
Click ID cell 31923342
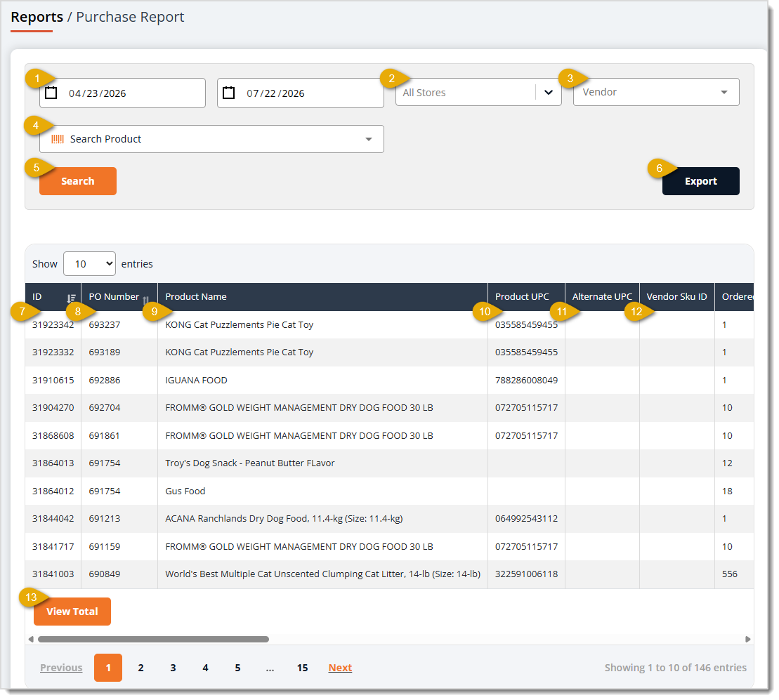click(x=53, y=324)
